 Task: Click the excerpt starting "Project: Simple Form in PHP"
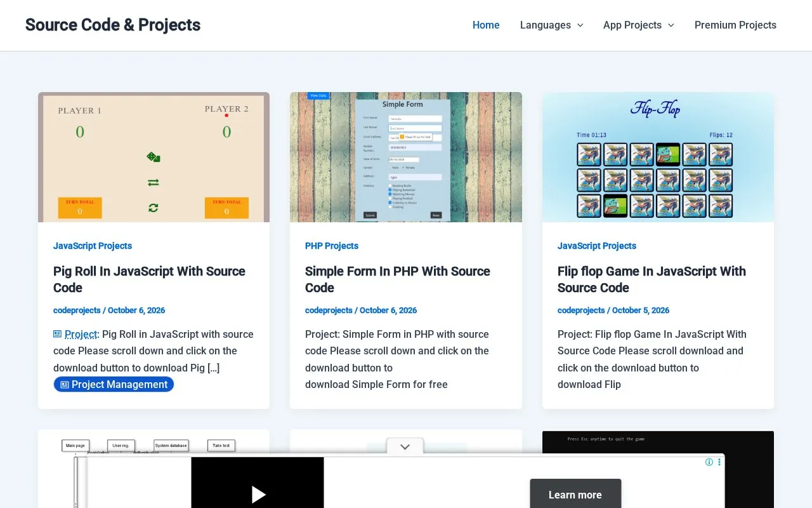click(x=397, y=359)
